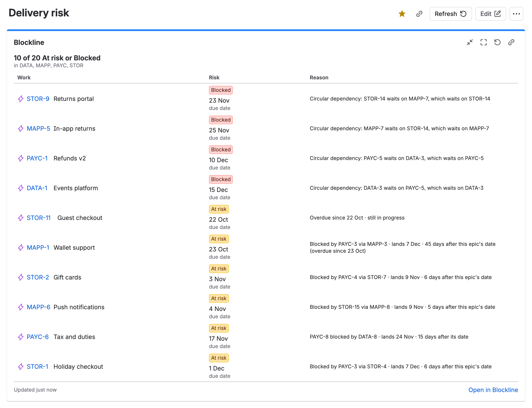Open issue STOR-11
The height and width of the screenshot is (408, 532).
tap(39, 218)
